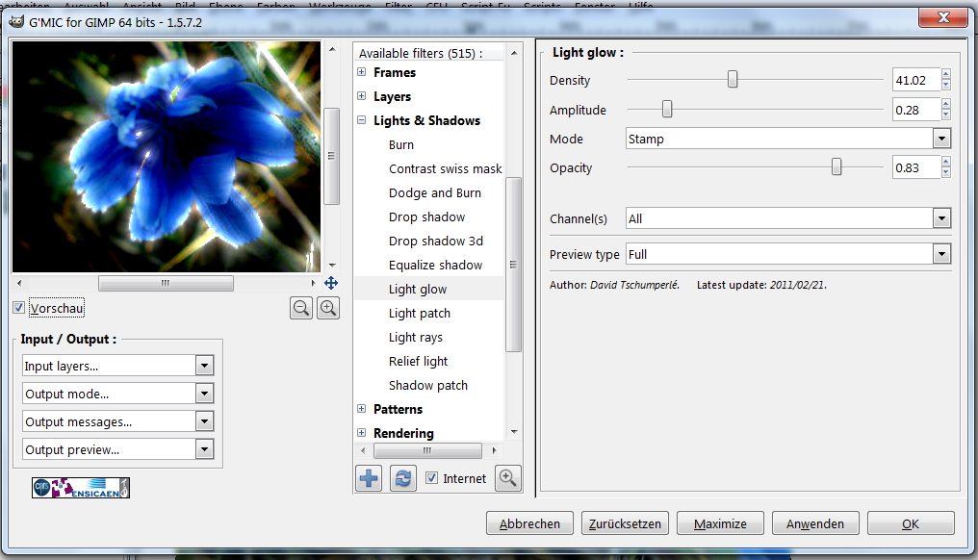The image size is (978, 560).
Task: Click the G'MIC title bar icon
Action: coord(16,22)
